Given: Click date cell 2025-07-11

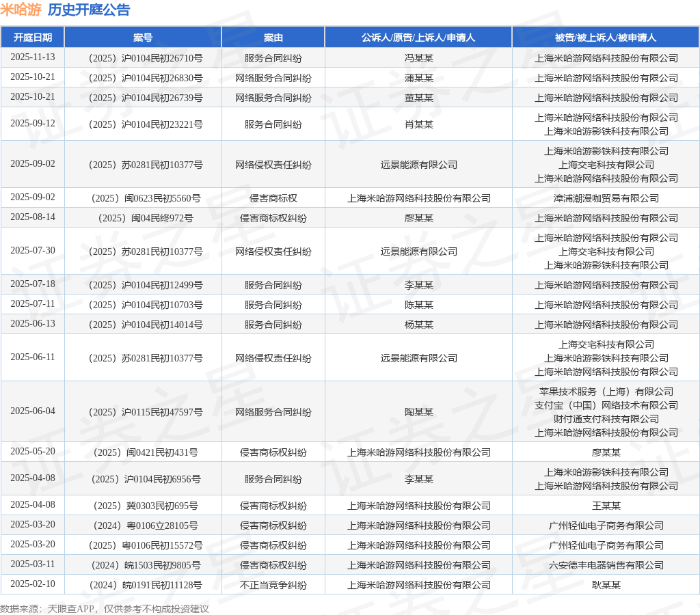Looking at the screenshot, I should [x=33, y=303].
